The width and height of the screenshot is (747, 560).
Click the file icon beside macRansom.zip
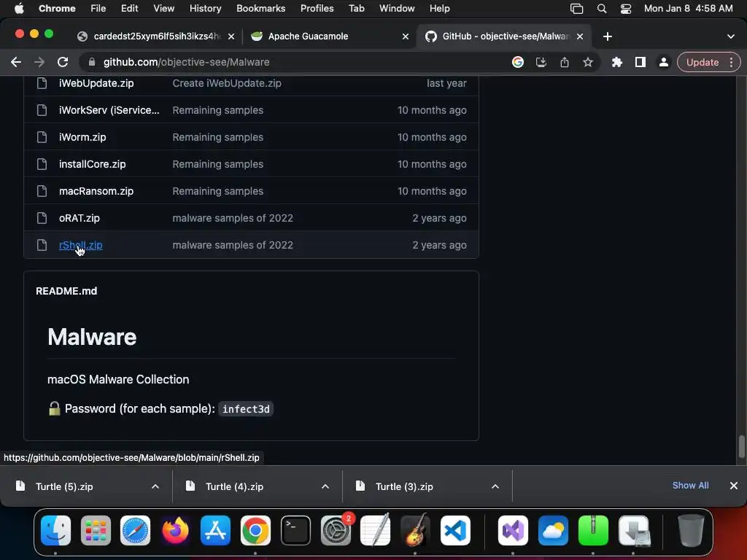(42, 191)
